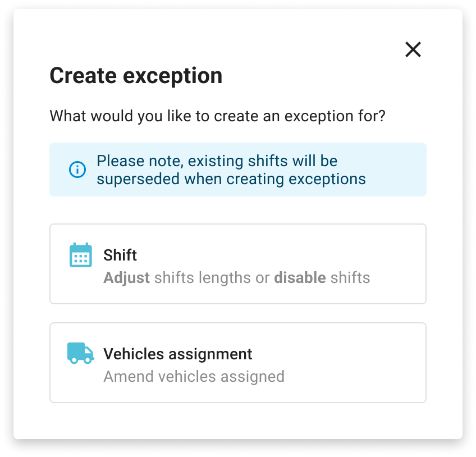Click the "Amend vehicles assigned" description
476x457 pixels.
tap(194, 376)
